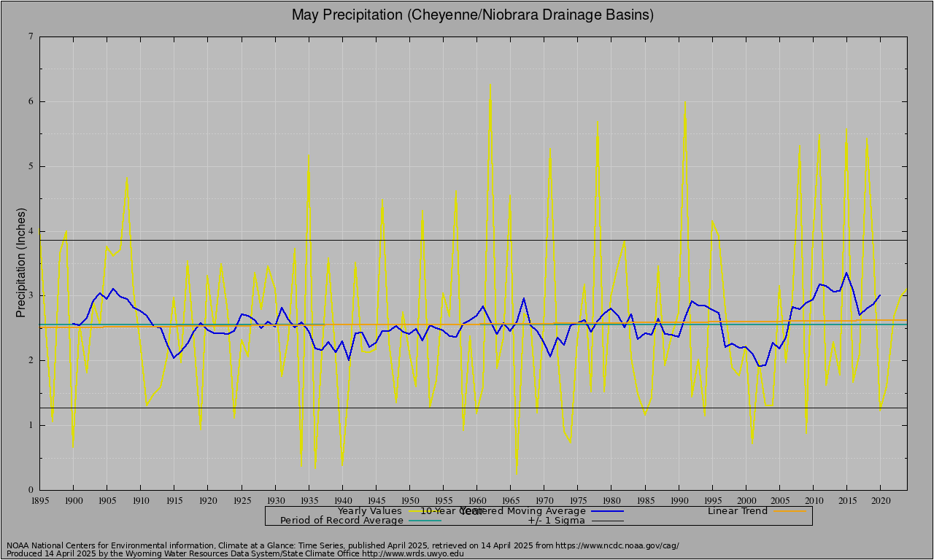This screenshot has width=934, height=560.
Task: Click the x-axis year label 1910
Action: [140, 500]
